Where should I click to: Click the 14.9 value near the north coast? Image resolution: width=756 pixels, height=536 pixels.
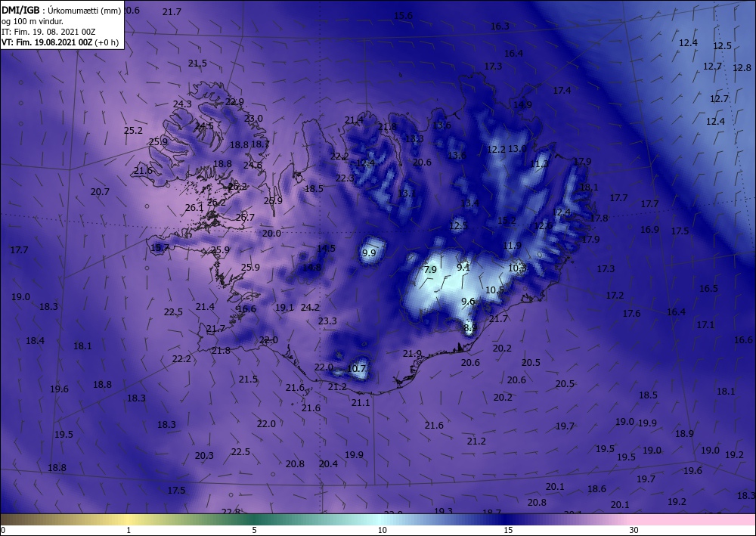(x=522, y=104)
